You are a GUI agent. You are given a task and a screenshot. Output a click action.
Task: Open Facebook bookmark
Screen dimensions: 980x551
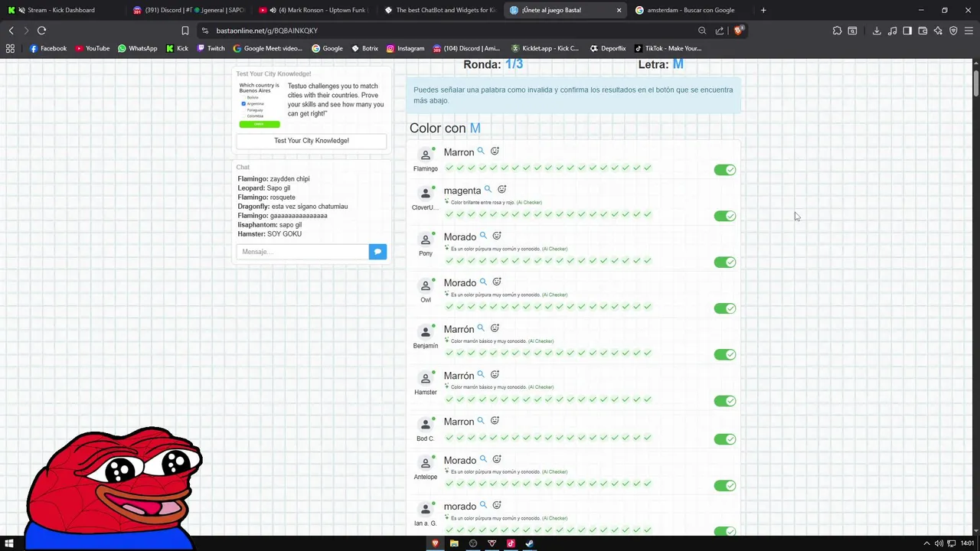click(48, 48)
